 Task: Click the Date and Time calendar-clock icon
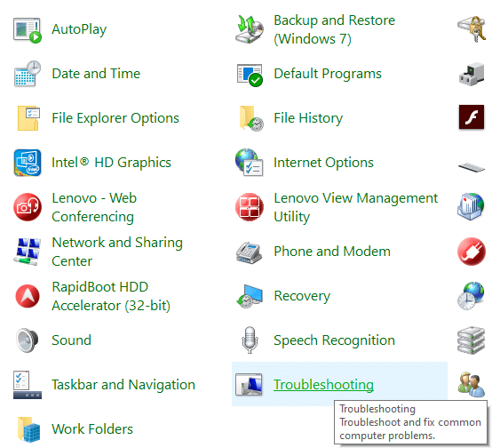pos(28,74)
